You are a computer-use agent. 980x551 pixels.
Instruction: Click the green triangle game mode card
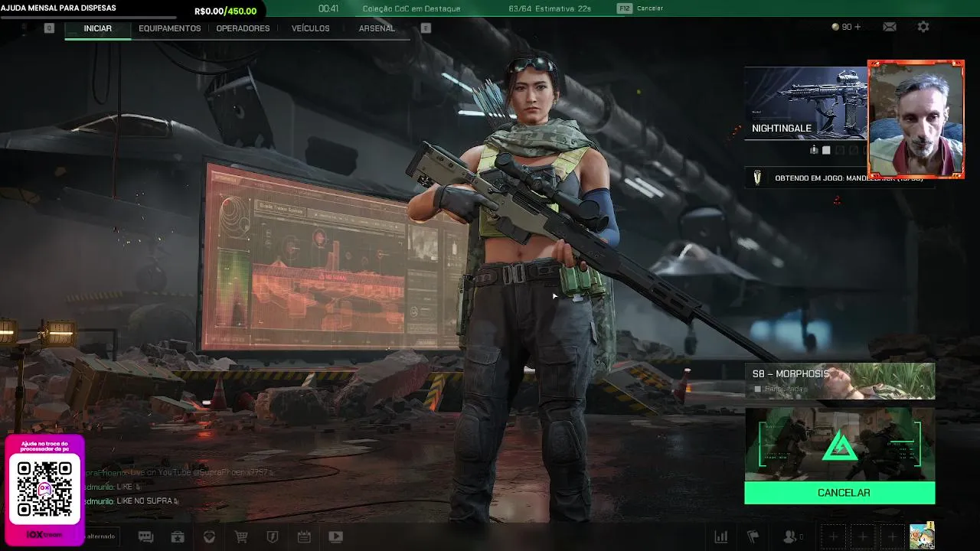pos(839,444)
